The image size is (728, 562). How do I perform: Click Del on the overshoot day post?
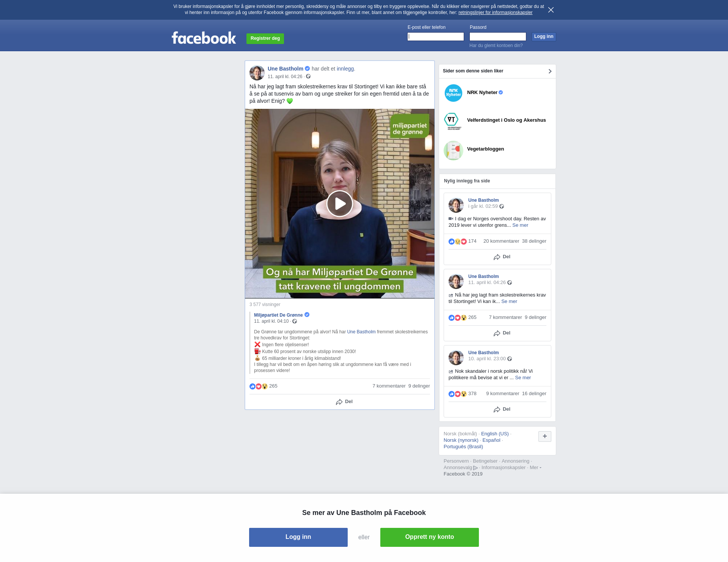tap(502, 257)
